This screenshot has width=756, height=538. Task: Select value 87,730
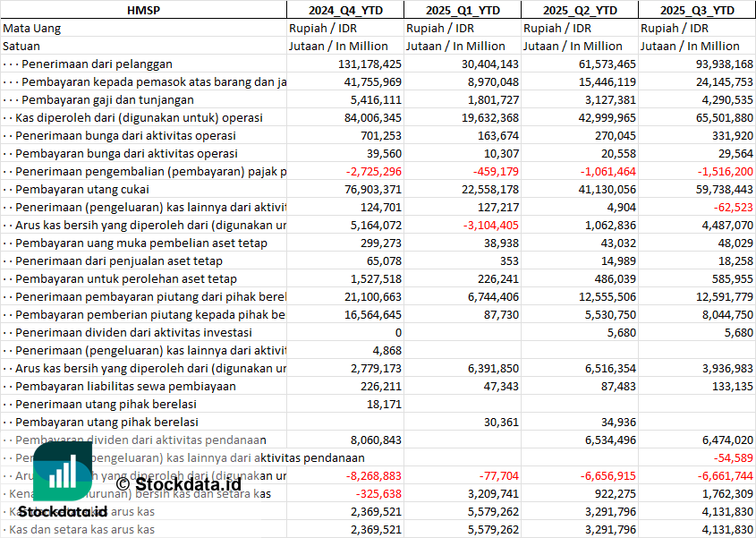(501, 314)
